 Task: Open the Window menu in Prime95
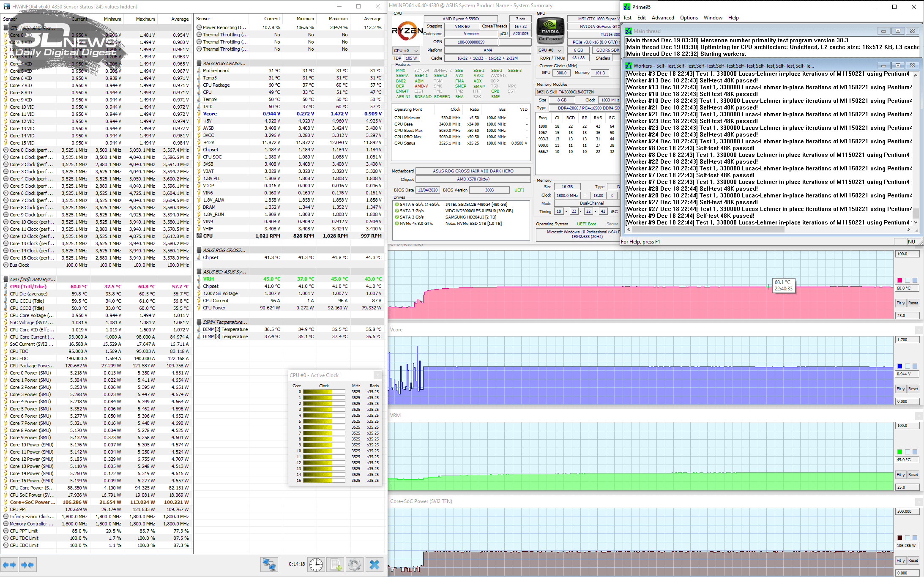(713, 18)
